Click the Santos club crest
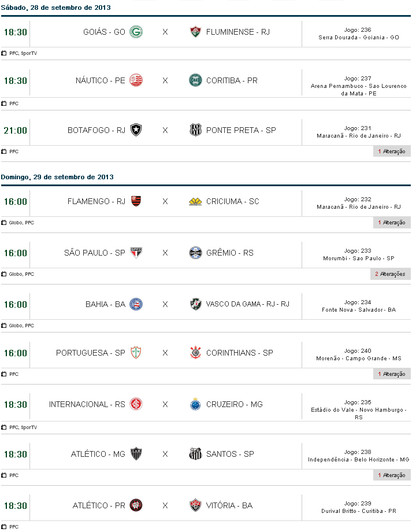This screenshot has height=532, width=416. [x=195, y=454]
